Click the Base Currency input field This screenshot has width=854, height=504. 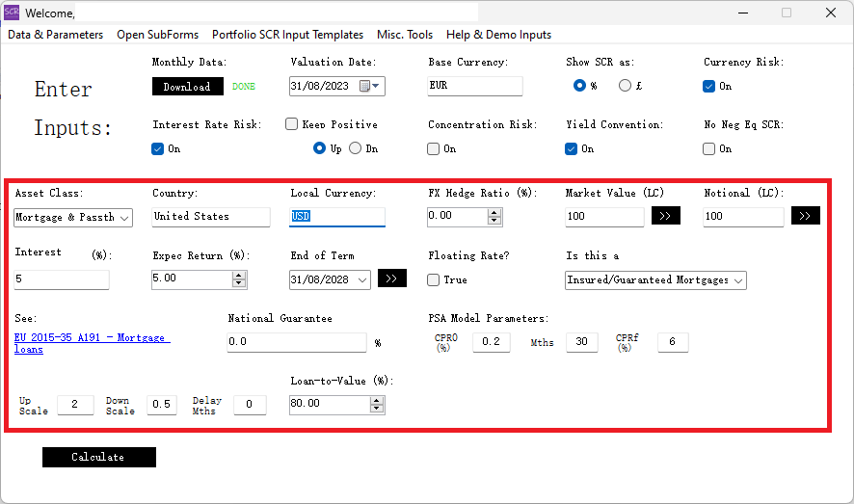tap(475, 86)
